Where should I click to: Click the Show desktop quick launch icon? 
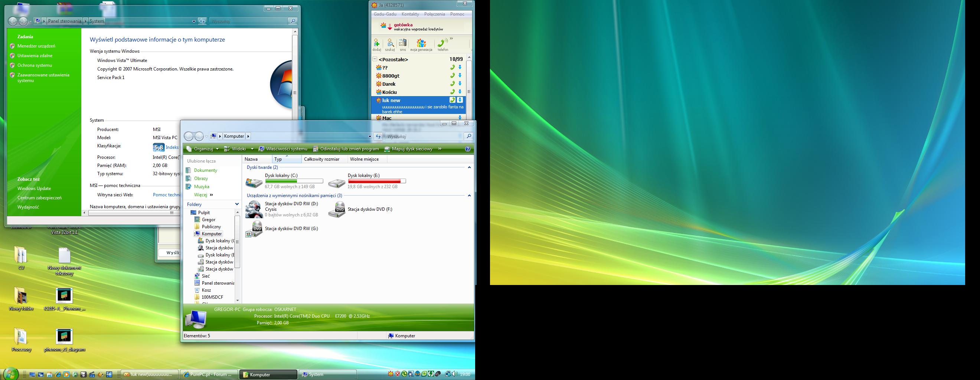coord(32,374)
